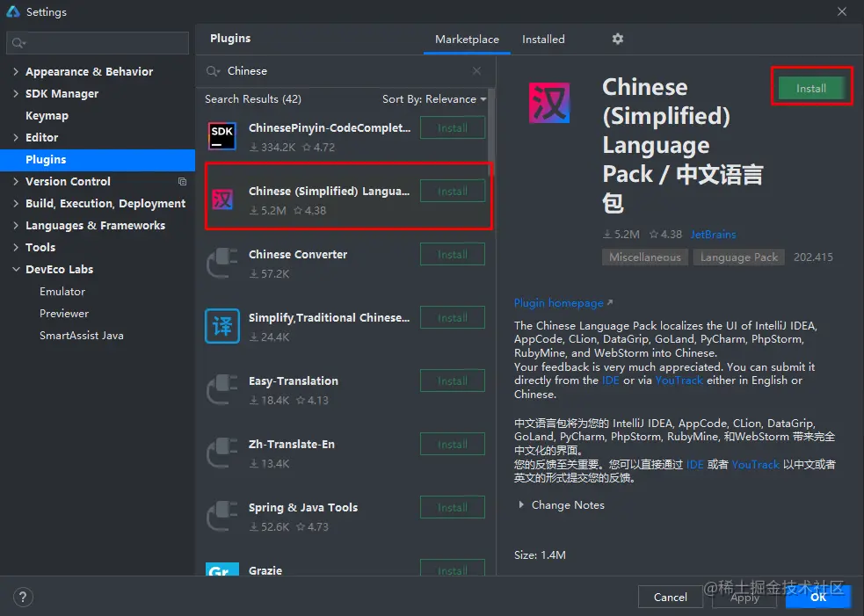864x616 pixels.
Task: Open SmartAssist Java settings
Action: point(82,336)
